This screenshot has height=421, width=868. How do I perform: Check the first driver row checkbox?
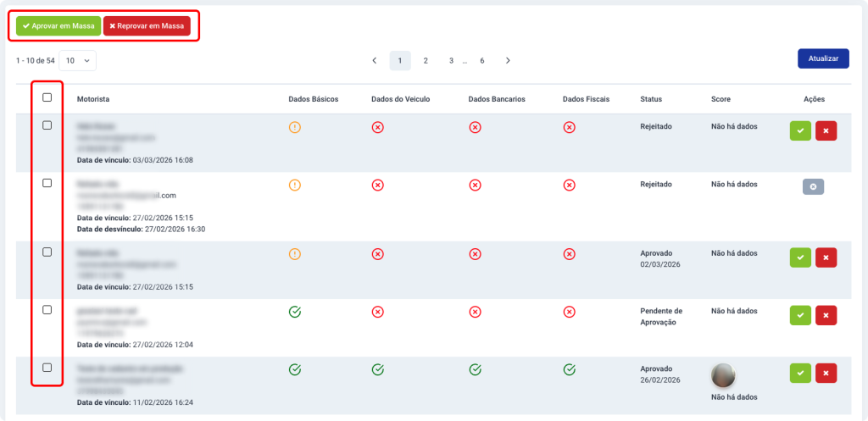(x=47, y=125)
